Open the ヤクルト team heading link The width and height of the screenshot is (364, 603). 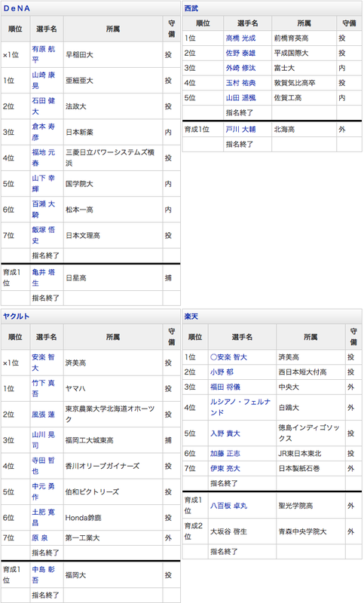pyautogui.click(x=16, y=317)
